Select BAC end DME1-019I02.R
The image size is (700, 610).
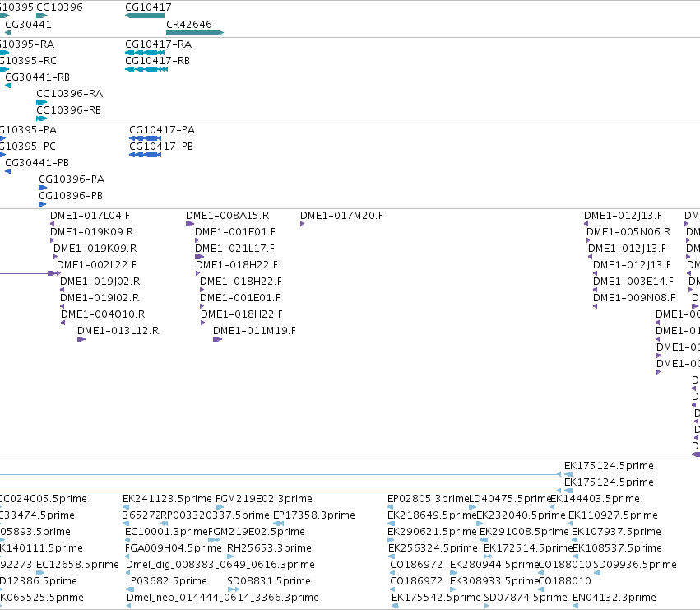click(x=100, y=299)
